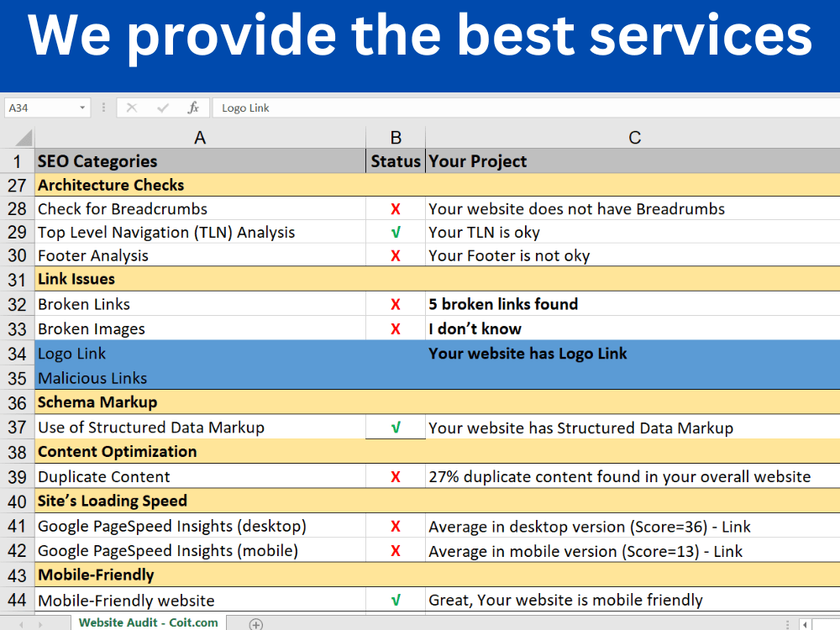Open the Name Box dropdown arrow
Image resolution: width=840 pixels, height=630 pixels.
tap(82, 108)
